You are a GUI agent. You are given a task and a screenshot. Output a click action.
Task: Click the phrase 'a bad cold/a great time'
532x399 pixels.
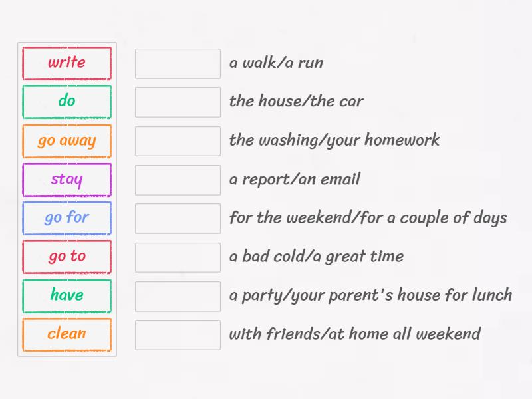[317, 257]
